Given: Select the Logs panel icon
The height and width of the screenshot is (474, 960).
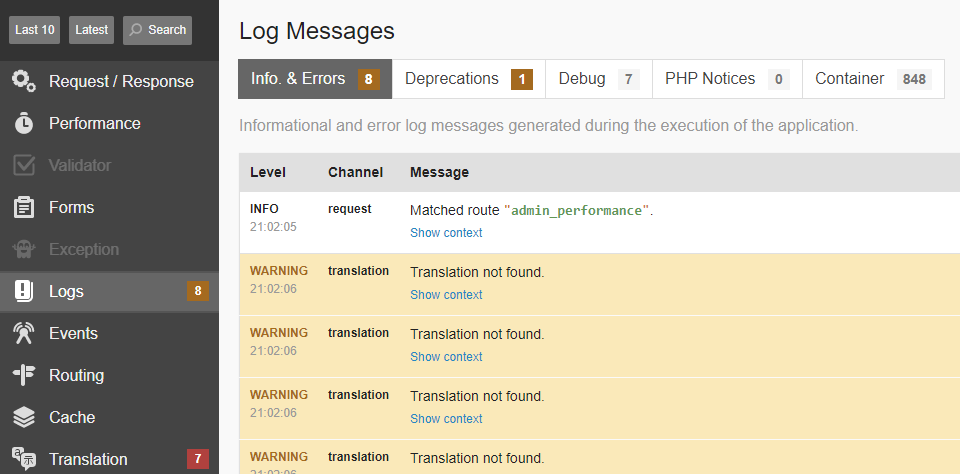Looking at the screenshot, I should click(x=24, y=291).
